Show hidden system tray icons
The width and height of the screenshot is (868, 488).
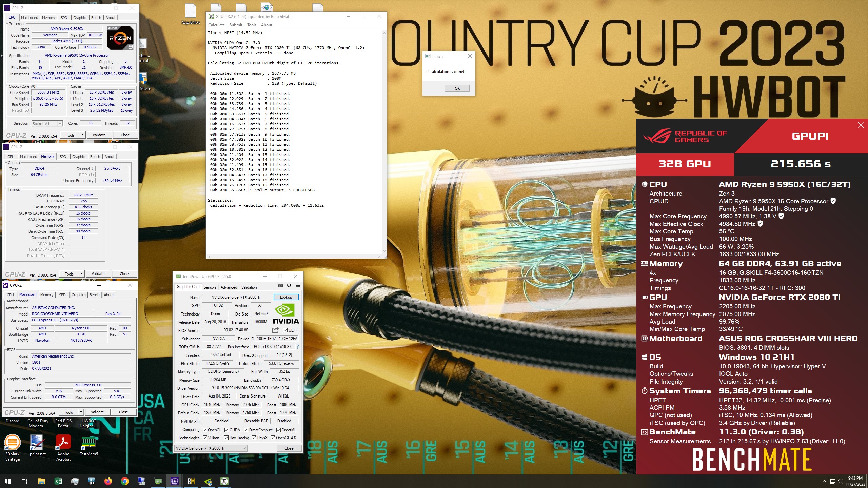(x=824, y=481)
